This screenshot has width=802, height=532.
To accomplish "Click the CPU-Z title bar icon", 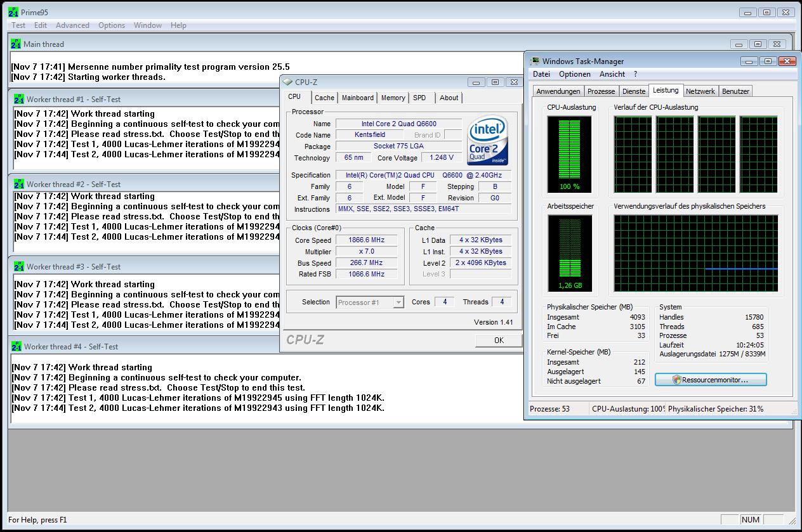I will pos(288,82).
